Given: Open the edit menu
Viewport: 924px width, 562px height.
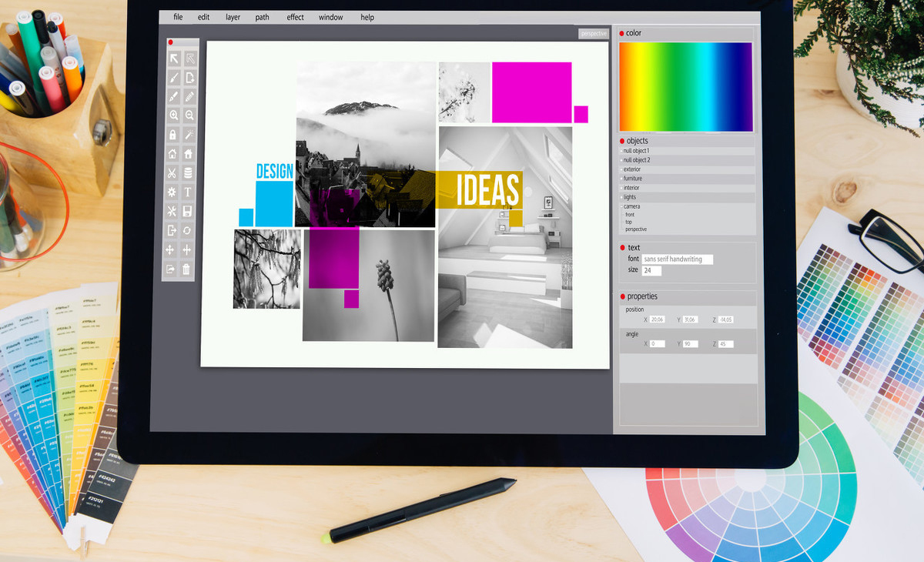Looking at the screenshot, I should click(x=203, y=17).
